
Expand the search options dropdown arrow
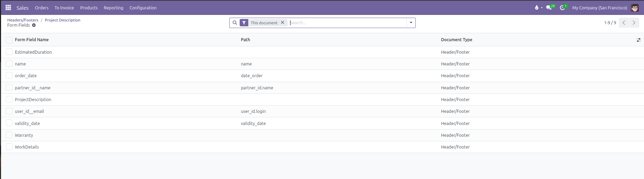[411, 23]
